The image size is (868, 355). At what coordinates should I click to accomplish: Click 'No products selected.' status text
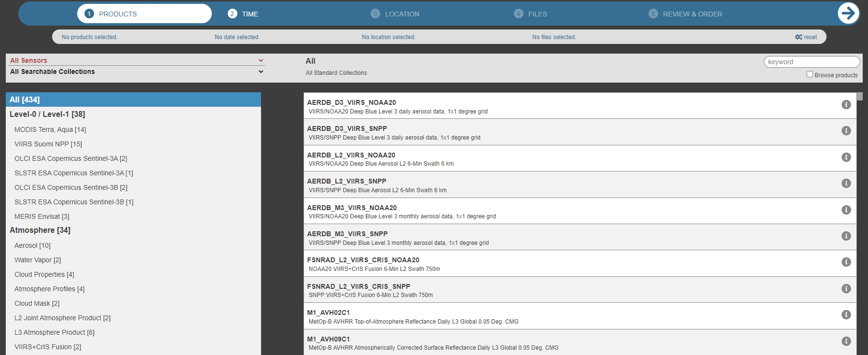(x=90, y=37)
